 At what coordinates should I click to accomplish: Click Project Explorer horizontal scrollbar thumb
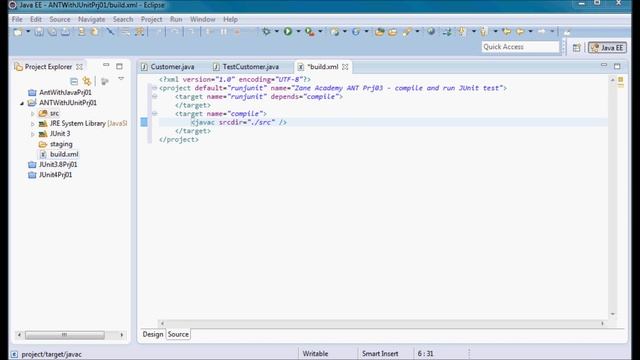pyautogui.click(x=64, y=335)
